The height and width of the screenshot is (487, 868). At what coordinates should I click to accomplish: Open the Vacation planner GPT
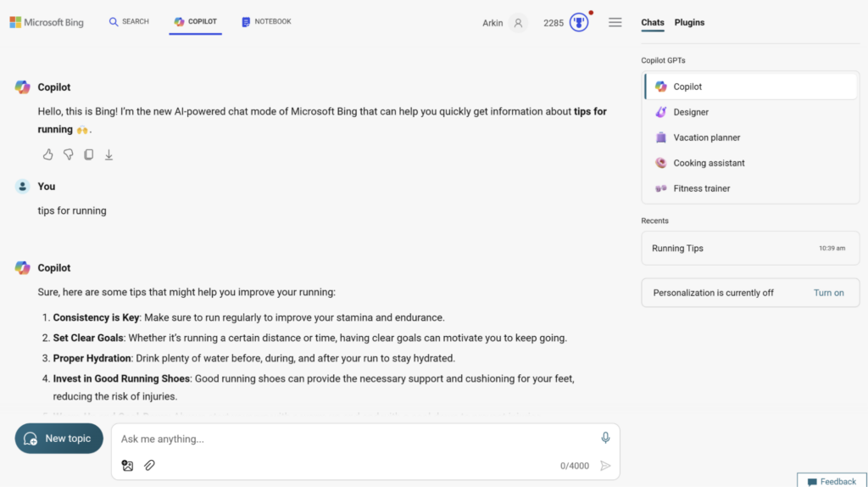pyautogui.click(x=751, y=137)
